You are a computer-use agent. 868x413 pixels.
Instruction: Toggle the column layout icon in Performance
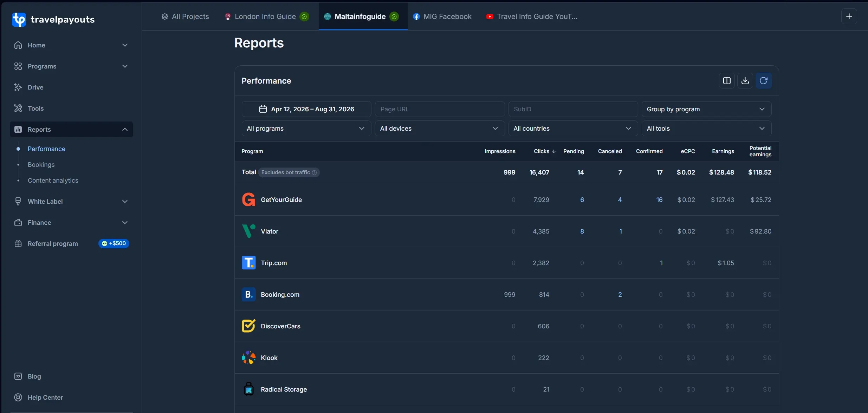coord(727,81)
